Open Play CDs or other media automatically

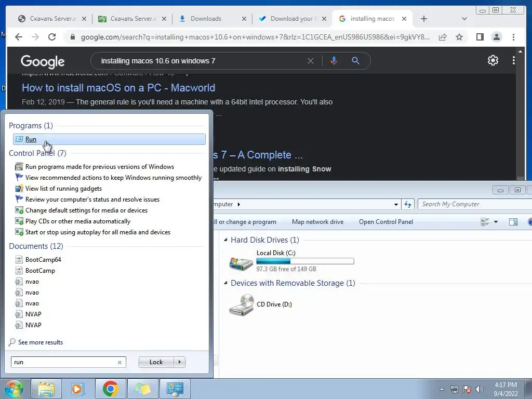click(78, 221)
